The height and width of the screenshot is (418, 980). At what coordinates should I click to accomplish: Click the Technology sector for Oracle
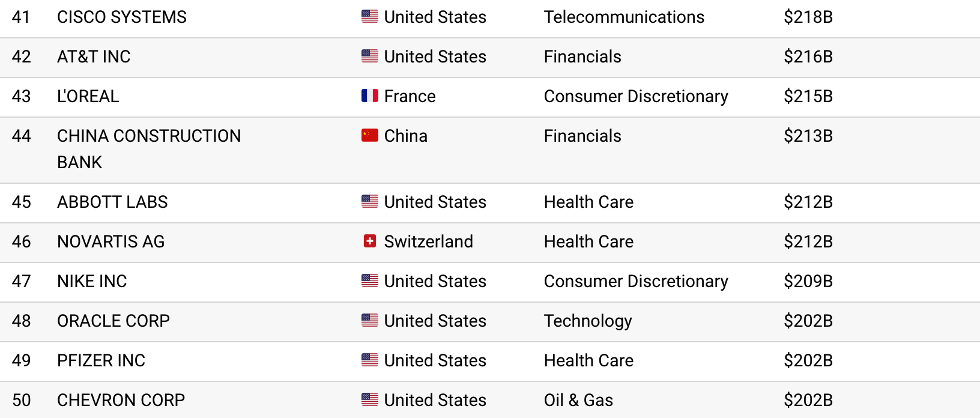pyautogui.click(x=588, y=321)
